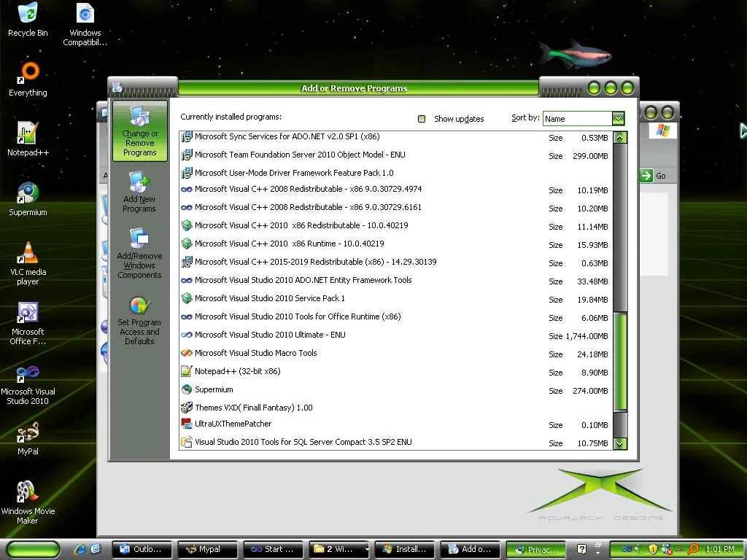Click security shield icon in system tray
747x560 pixels.
(653, 549)
